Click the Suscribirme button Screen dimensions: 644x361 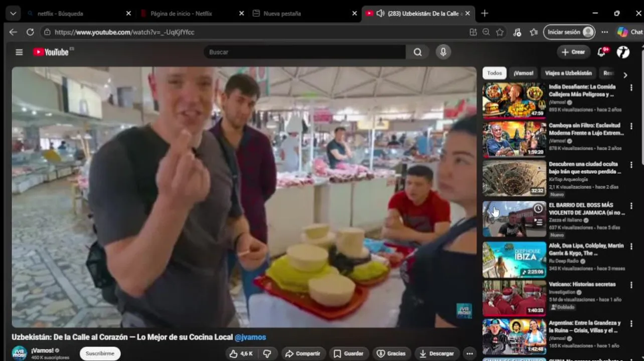100,353
